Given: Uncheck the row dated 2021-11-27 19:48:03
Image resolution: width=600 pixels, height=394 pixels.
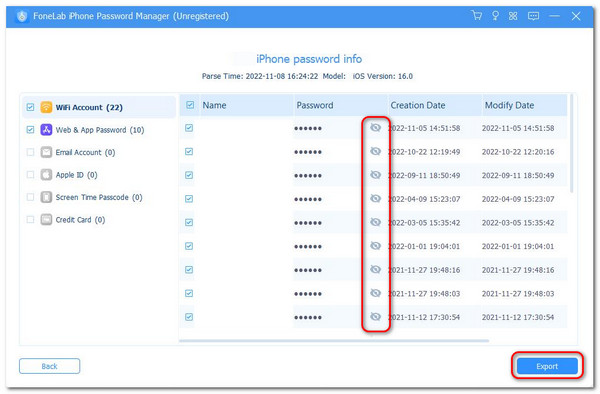Looking at the screenshot, I should 189,293.
